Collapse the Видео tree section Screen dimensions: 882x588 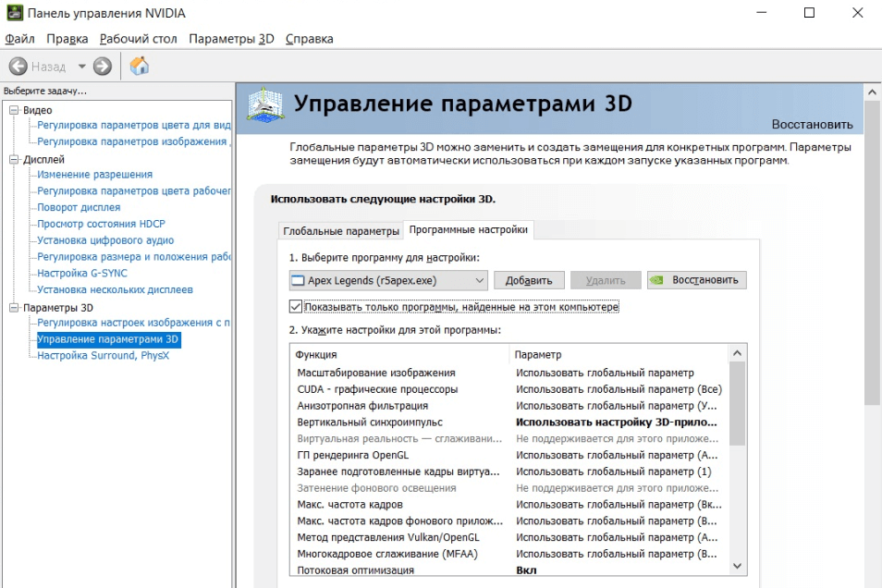click(14, 111)
